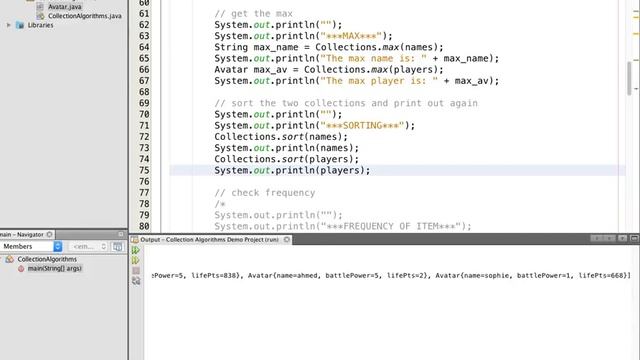Click the string "***SORTING***" on line 71

click(362, 126)
